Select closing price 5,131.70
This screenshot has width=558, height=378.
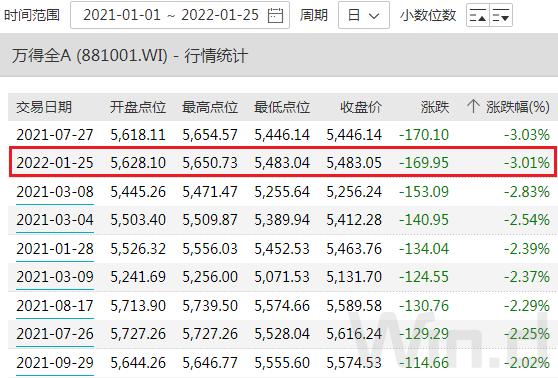coord(354,277)
